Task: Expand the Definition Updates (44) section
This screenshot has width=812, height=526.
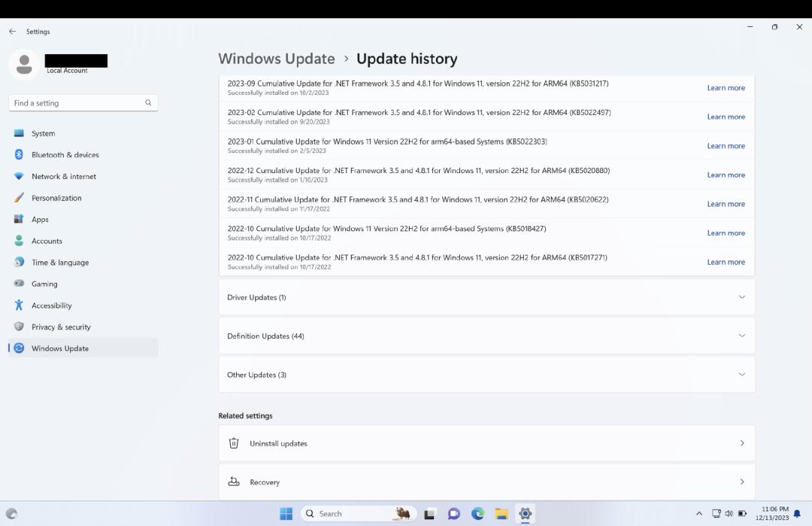Action: 486,336
